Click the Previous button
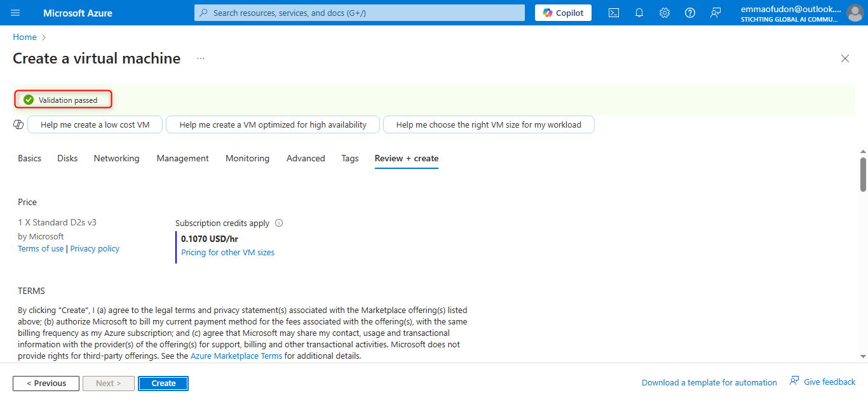This screenshot has height=407, width=868. pyautogui.click(x=46, y=384)
